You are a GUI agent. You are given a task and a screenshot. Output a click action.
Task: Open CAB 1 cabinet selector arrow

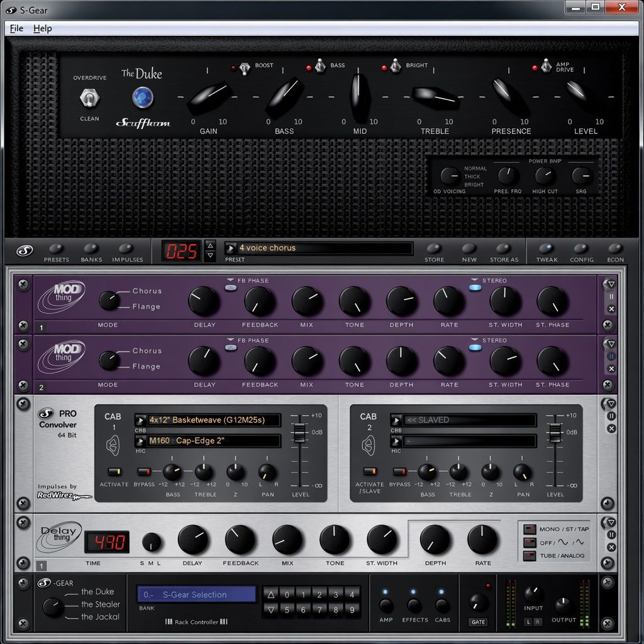point(140,420)
